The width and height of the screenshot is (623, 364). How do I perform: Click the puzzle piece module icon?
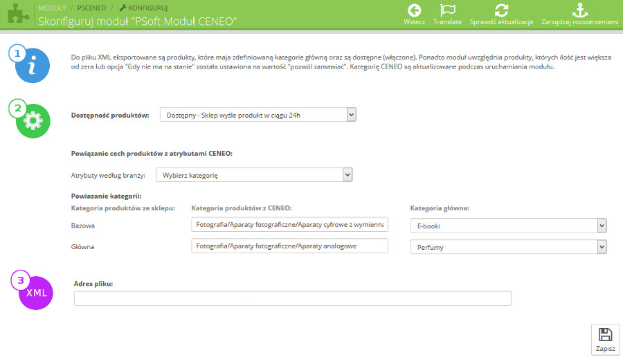click(18, 14)
